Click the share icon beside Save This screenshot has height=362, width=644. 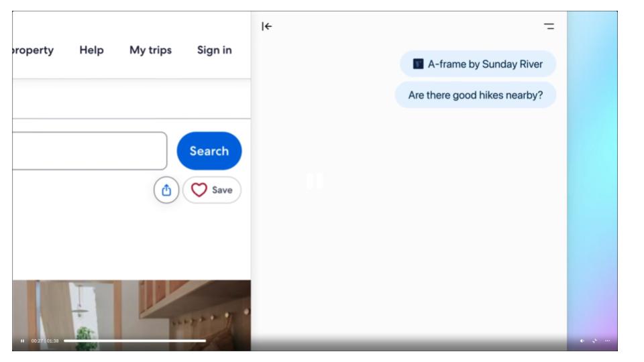pos(167,190)
